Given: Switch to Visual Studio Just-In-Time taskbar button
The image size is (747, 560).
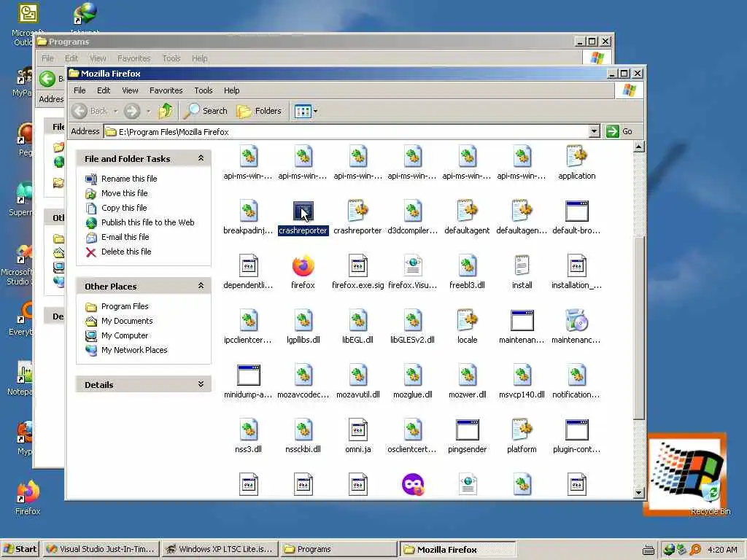Looking at the screenshot, I should [101, 549].
